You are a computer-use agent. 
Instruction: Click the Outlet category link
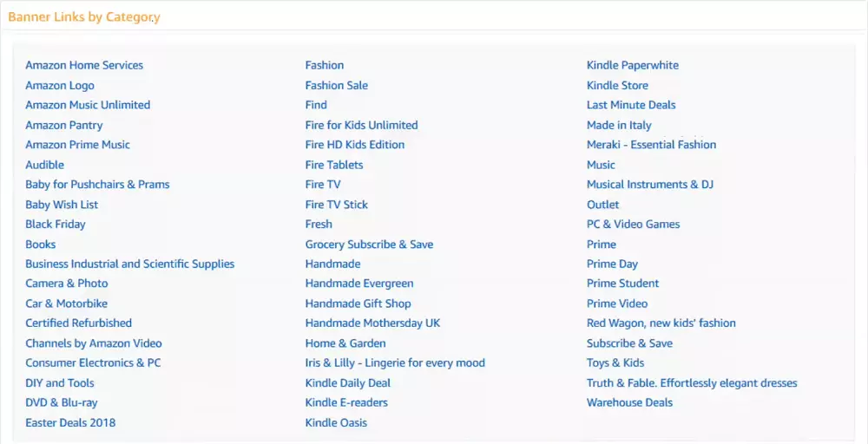pyautogui.click(x=603, y=205)
